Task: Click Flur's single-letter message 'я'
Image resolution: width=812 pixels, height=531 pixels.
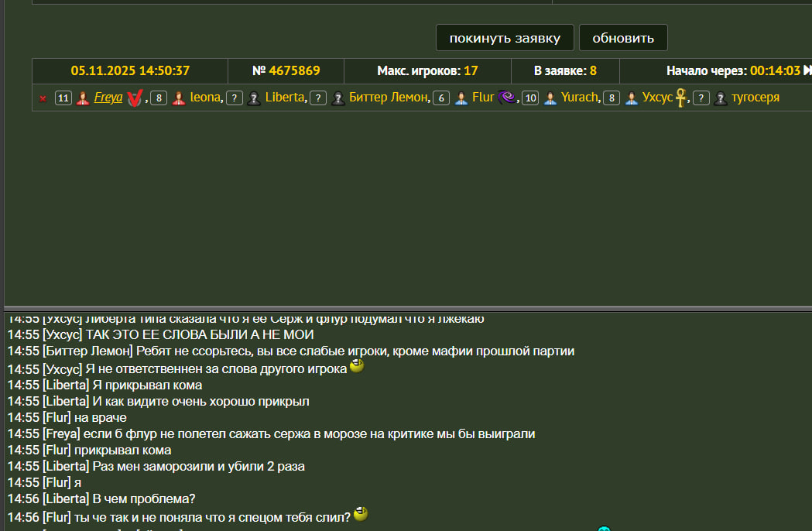Action: tap(77, 483)
